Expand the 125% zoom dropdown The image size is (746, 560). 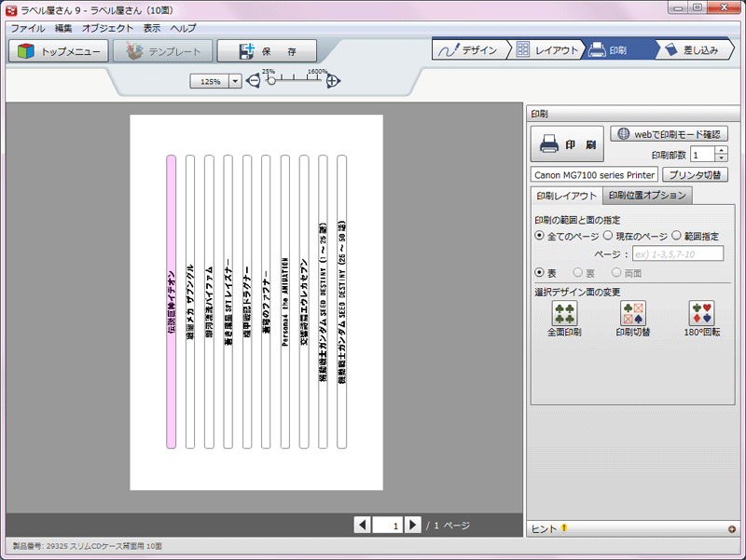(x=235, y=81)
